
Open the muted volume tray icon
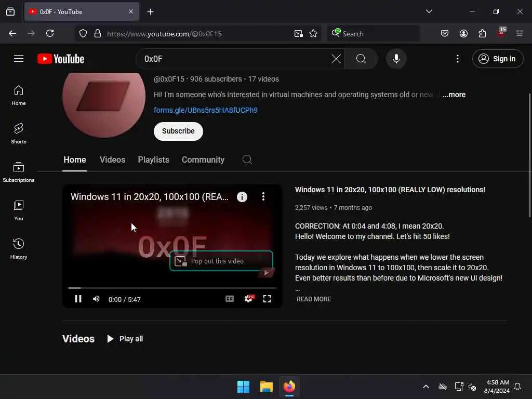click(472, 387)
